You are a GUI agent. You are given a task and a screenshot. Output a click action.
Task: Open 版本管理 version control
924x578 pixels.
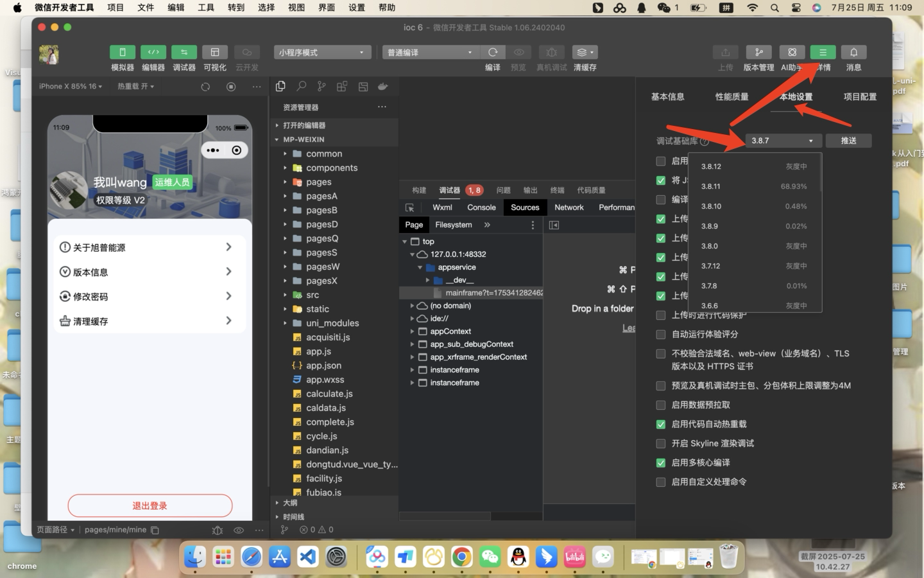pos(758,53)
